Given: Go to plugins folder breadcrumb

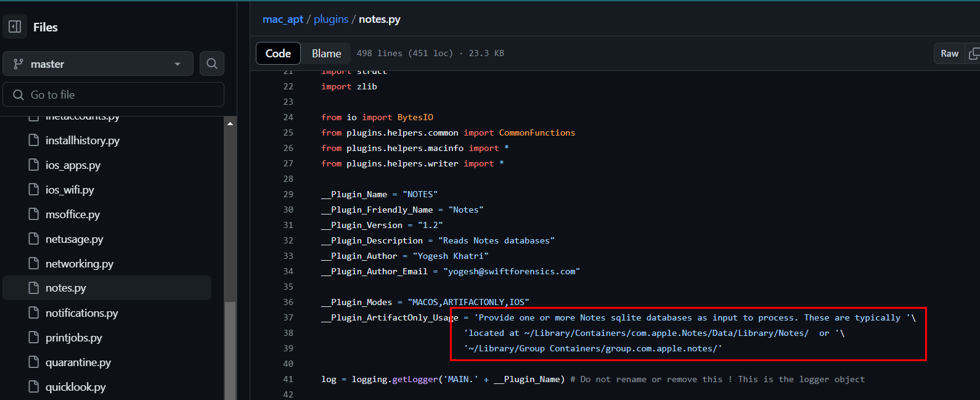Looking at the screenshot, I should (x=331, y=19).
